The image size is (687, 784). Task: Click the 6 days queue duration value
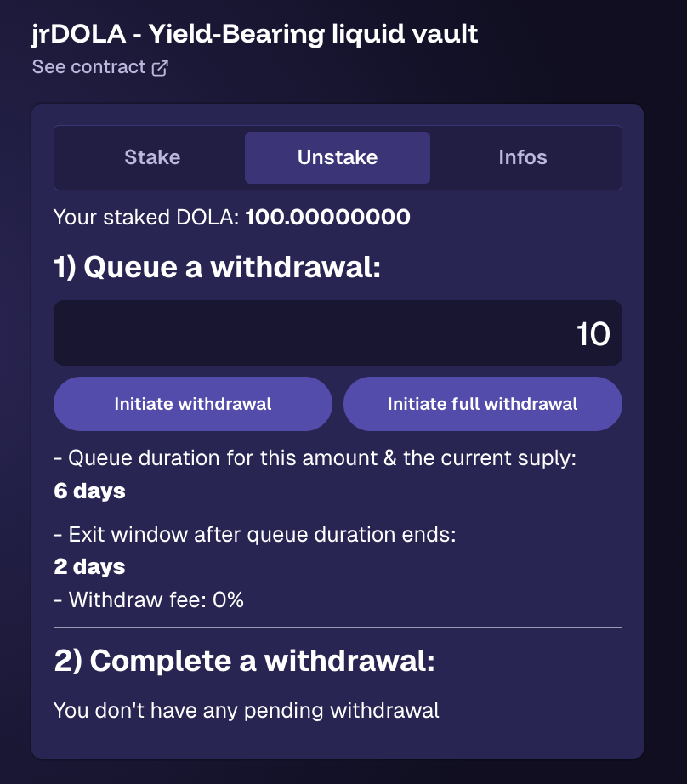coord(89,491)
